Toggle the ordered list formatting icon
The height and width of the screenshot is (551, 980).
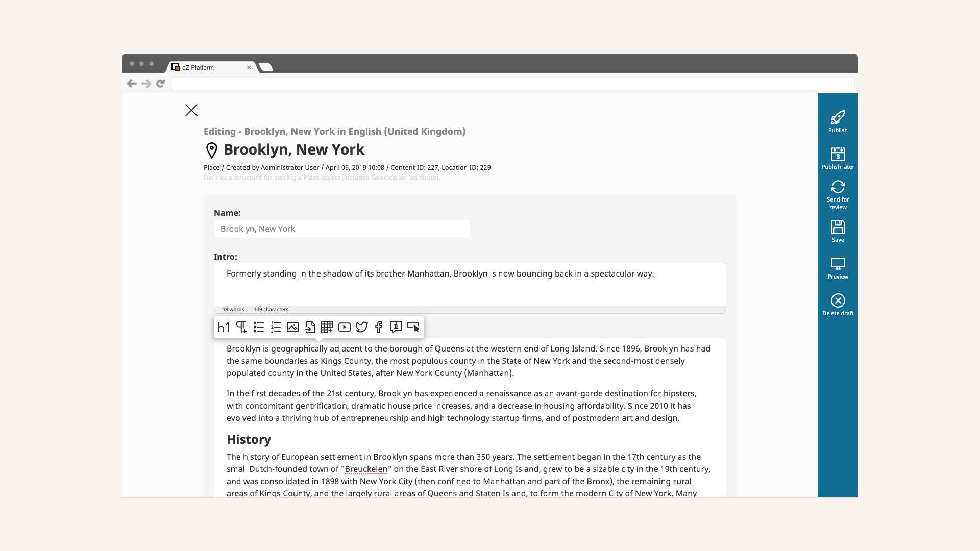click(276, 327)
